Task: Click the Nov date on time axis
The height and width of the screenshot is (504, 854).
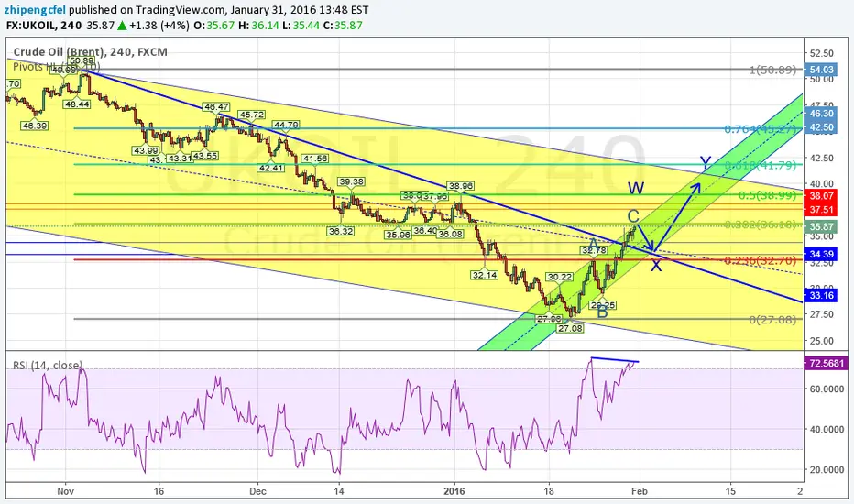Action: click(65, 491)
